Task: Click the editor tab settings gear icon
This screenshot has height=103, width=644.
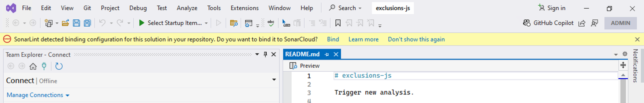Action: 625,54
